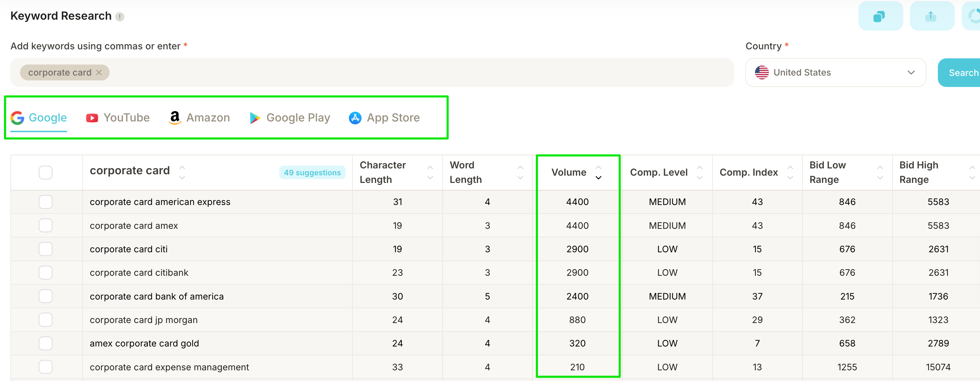Sort by Bid Low Range column
The image size is (980, 381).
880,173
